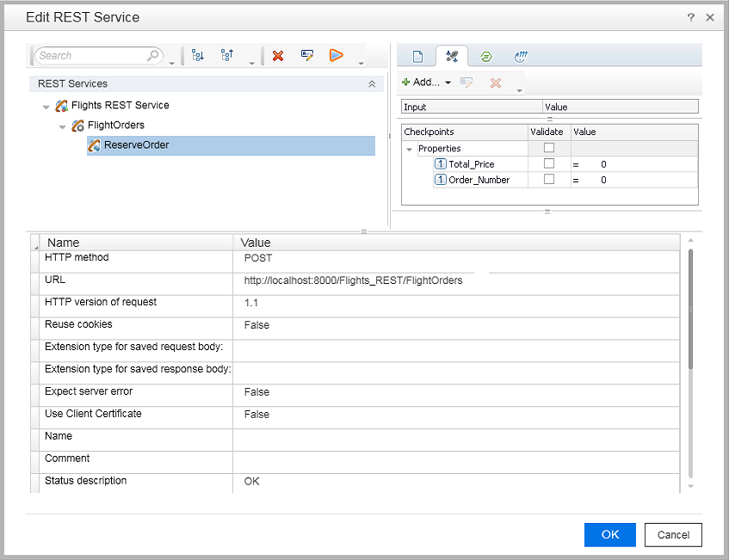Image resolution: width=729 pixels, height=560 pixels.
Task: Click the magnifier icon in Search box
Action: point(154,56)
